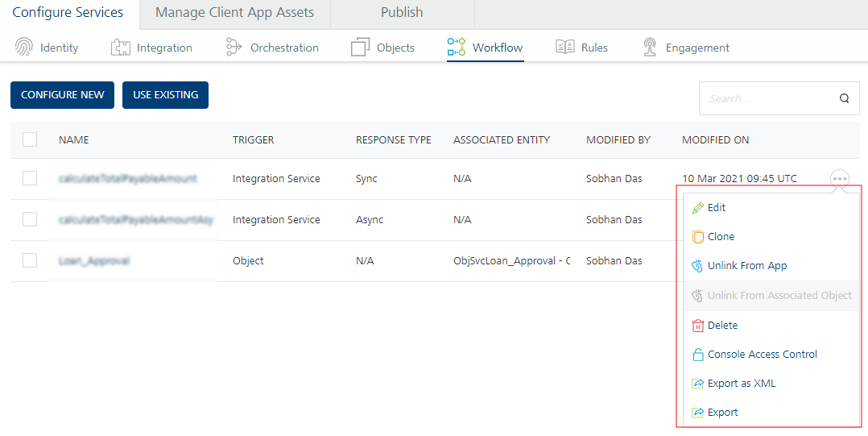The width and height of the screenshot is (868, 436).
Task: Click the pencil icon beside Edit
Action: [698, 208]
